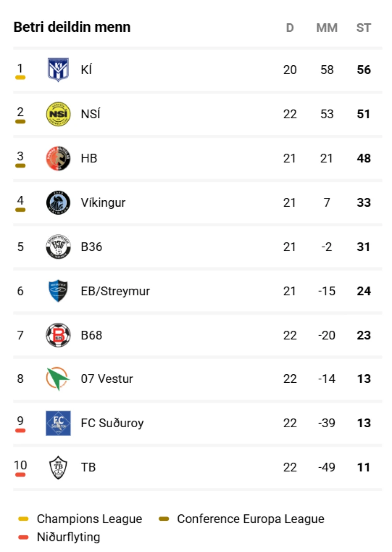Click the Conference Europa League legend swatch
The width and height of the screenshot is (392, 552).
tap(164, 519)
